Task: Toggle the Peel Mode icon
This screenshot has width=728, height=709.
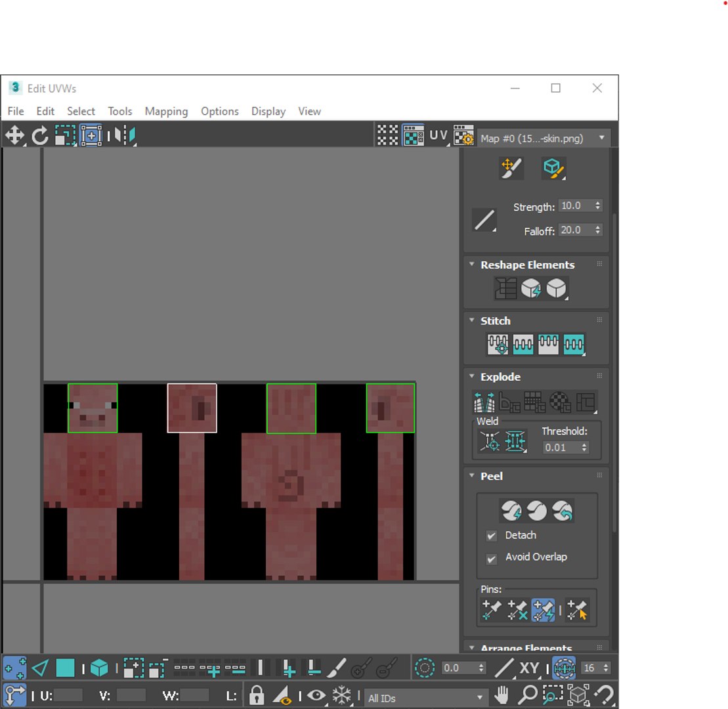Action: [x=537, y=511]
